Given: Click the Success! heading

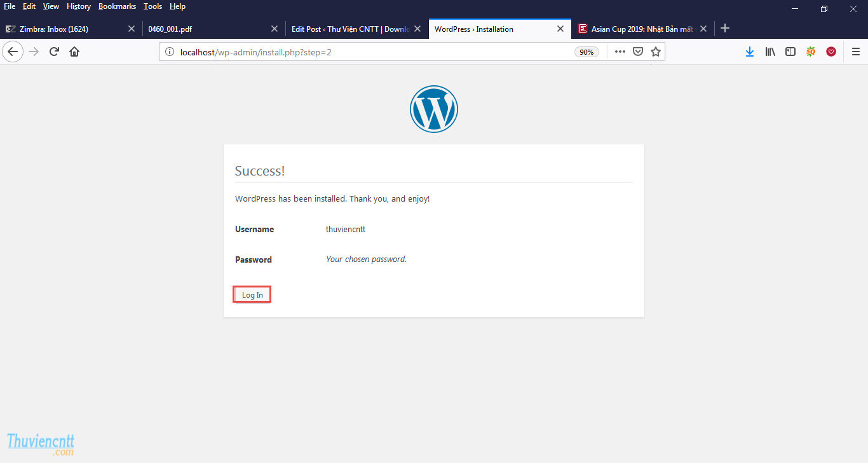Looking at the screenshot, I should (x=260, y=170).
